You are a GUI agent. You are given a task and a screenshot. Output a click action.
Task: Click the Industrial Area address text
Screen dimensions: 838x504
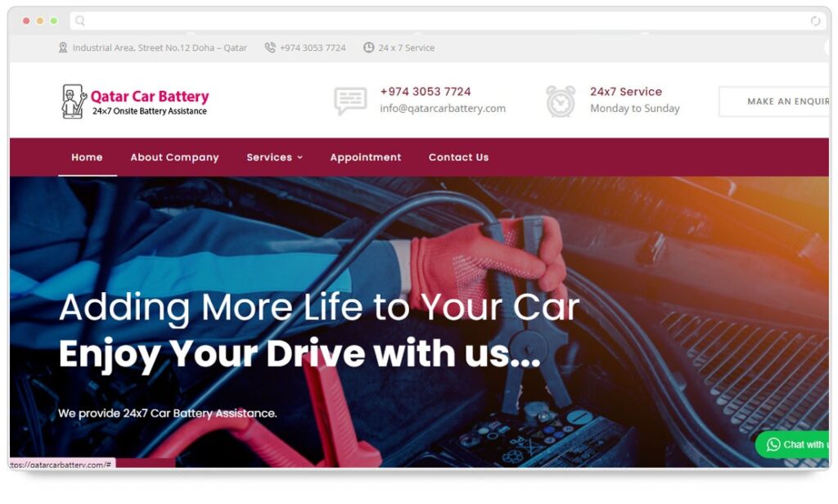(160, 47)
